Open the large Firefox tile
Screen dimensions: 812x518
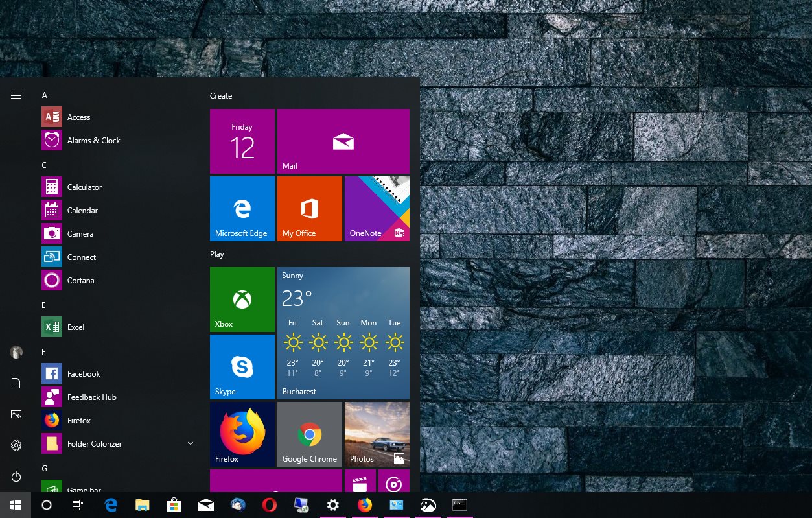pyautogui.click(x=242, y=434)
